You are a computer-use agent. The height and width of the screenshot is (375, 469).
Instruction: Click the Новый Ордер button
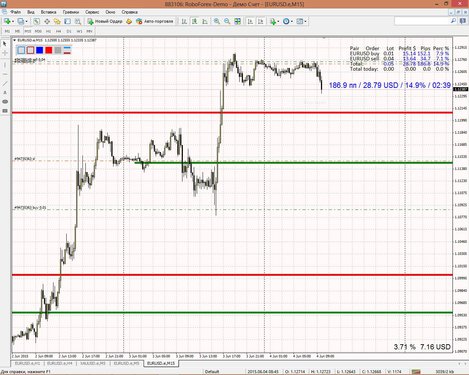105,21
